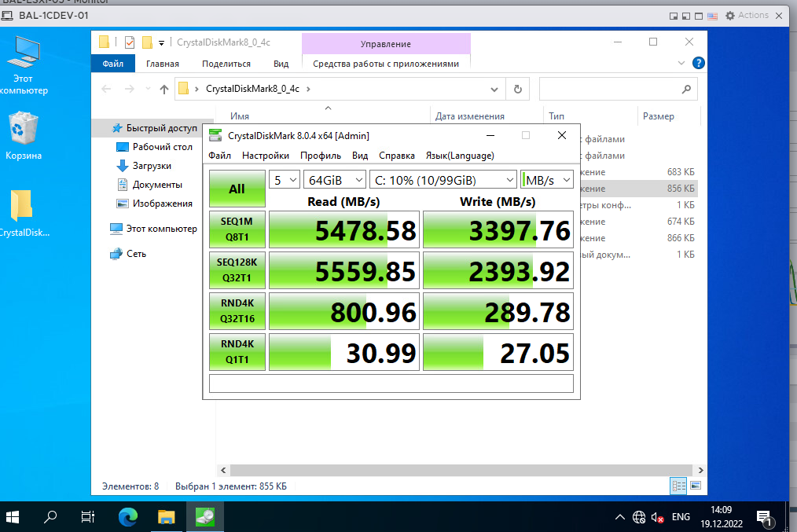The image size is (797, 532).
Task: Open taskbar search magnifier
Action: (50, 517)
